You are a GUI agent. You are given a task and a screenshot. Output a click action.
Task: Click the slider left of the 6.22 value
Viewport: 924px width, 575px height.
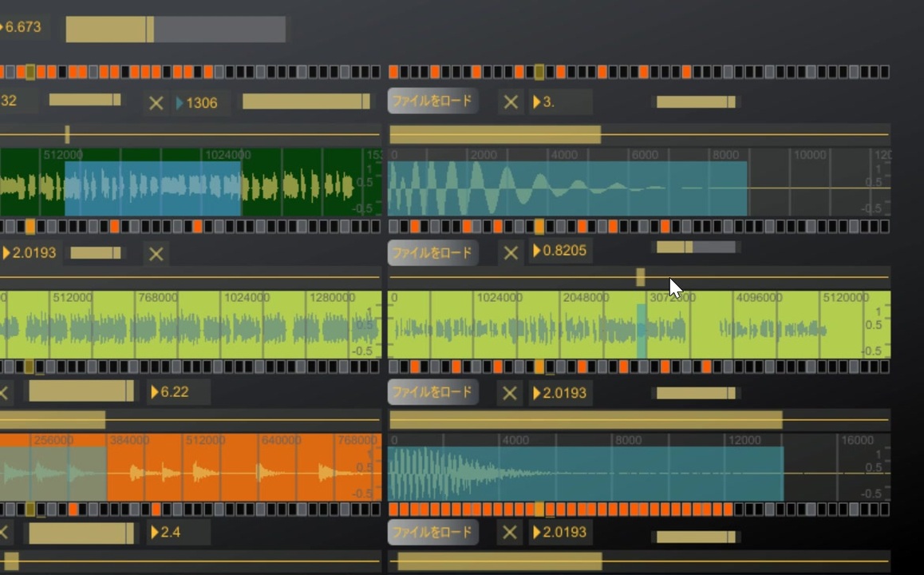click(81, 391)
